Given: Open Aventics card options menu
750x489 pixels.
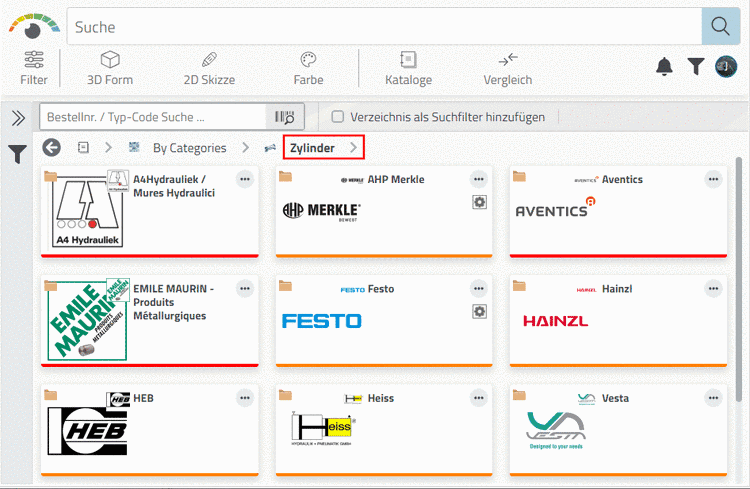Looking at the screenshot, I should [714, 179].
